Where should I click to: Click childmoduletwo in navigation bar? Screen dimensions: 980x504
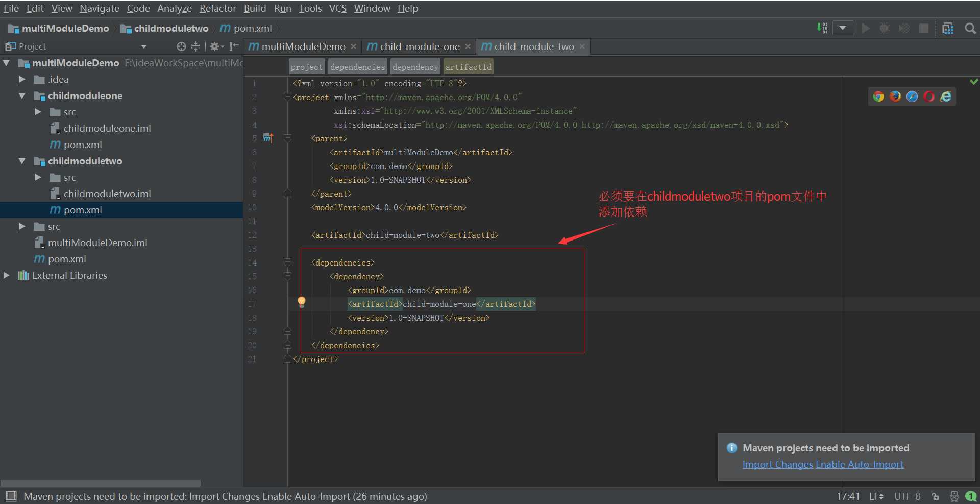point(164,28)
